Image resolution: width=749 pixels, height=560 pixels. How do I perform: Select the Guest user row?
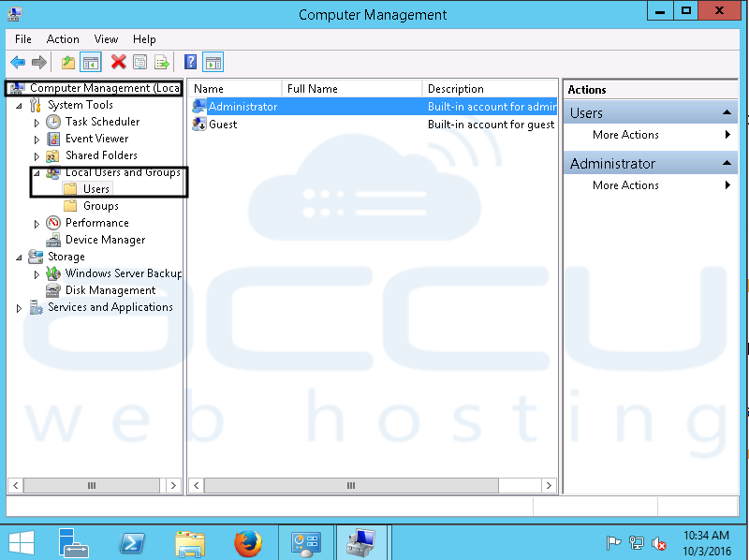pyautogui.click(x=374, y=125)
